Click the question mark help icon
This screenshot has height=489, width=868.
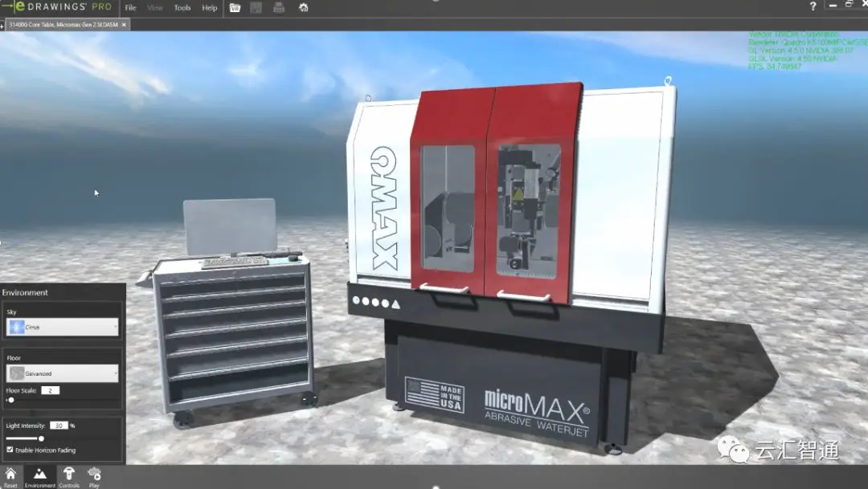pos(813,6)
